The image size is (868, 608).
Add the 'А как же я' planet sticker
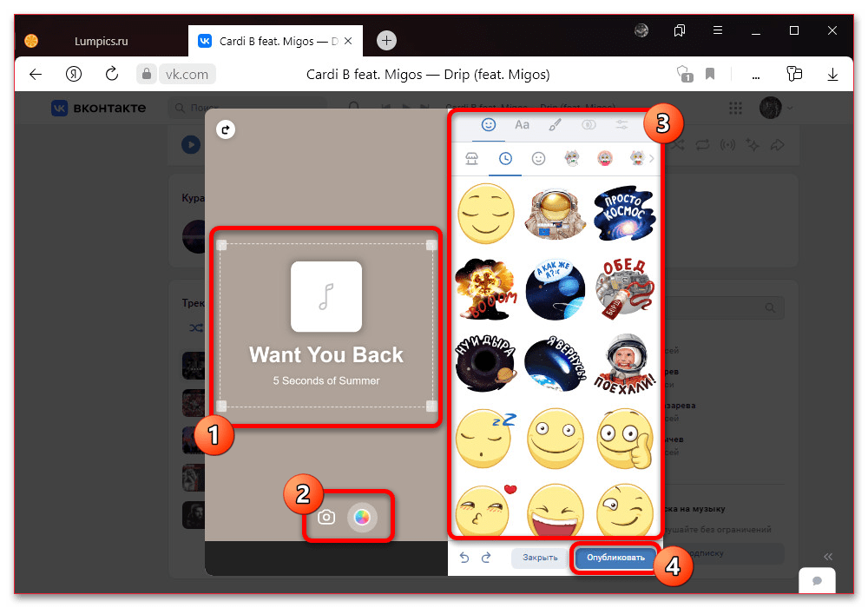point(556,288)
